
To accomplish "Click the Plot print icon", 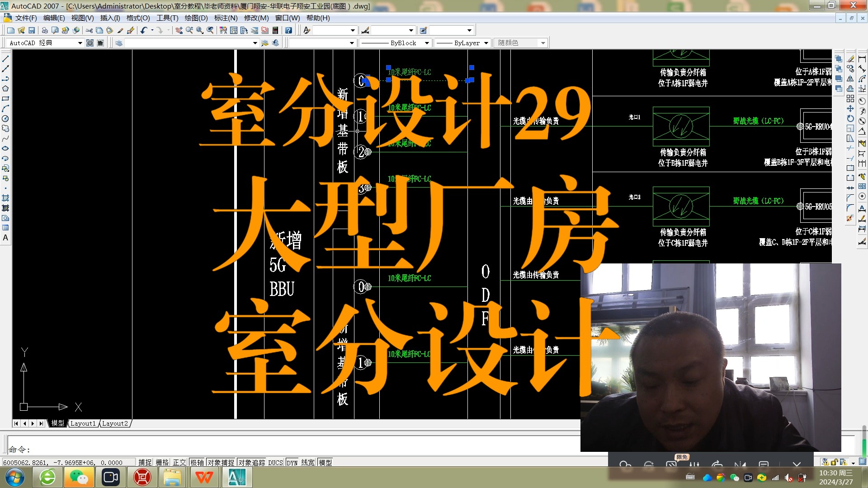I will tap(45, 30).
